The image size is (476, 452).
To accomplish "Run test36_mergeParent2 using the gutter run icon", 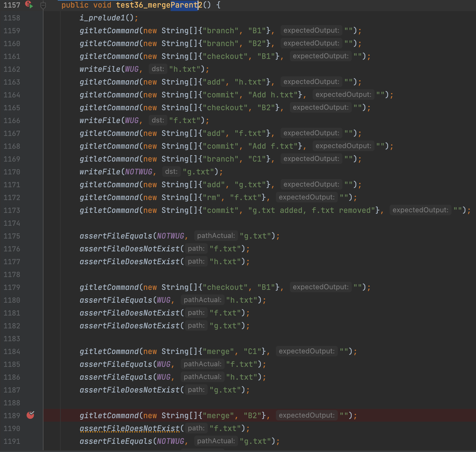I will [29, 5].
